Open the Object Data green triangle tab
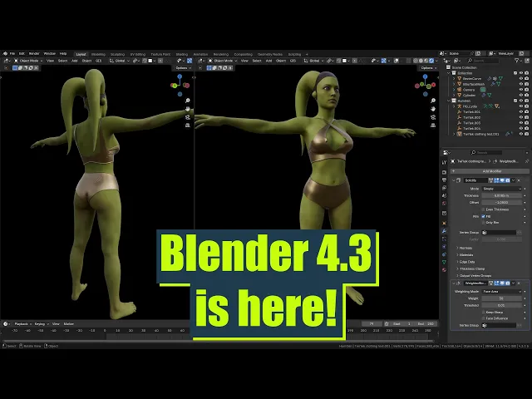 (x=444, y=262)
